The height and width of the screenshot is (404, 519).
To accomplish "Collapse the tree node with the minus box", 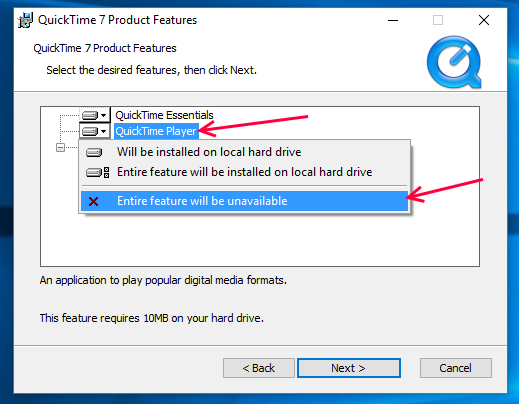I will [x=60, y=147].
